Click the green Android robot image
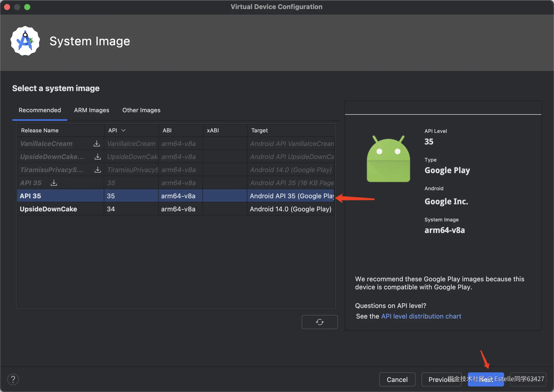The width and height of the screenshot is (554, 392). [x=388, y=159]
